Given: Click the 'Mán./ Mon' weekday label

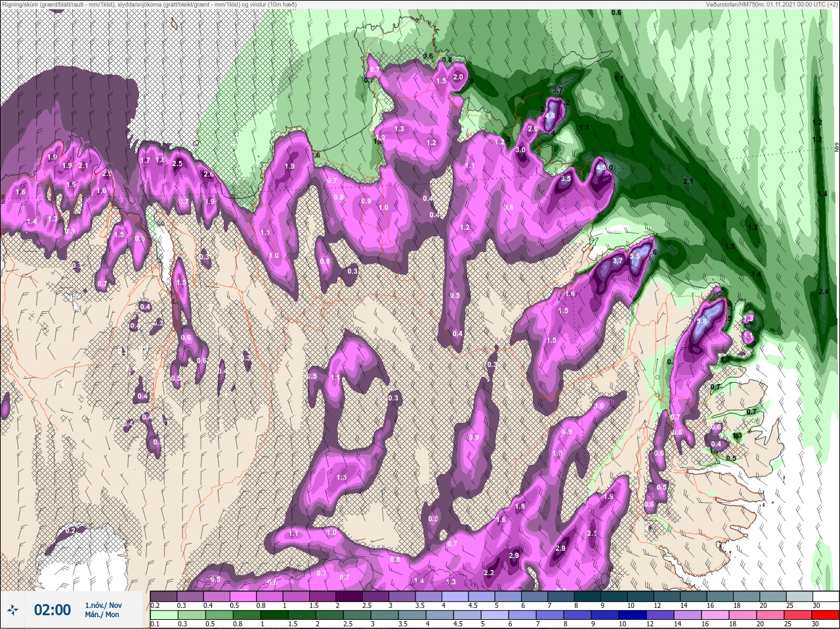Looking at the screenshot, I should coord(102,615).
